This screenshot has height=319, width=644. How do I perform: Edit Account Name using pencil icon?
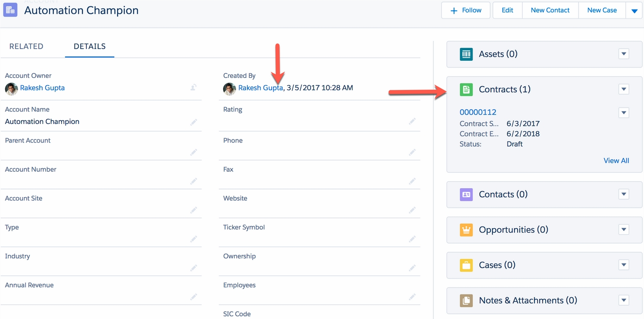point(193,123)
